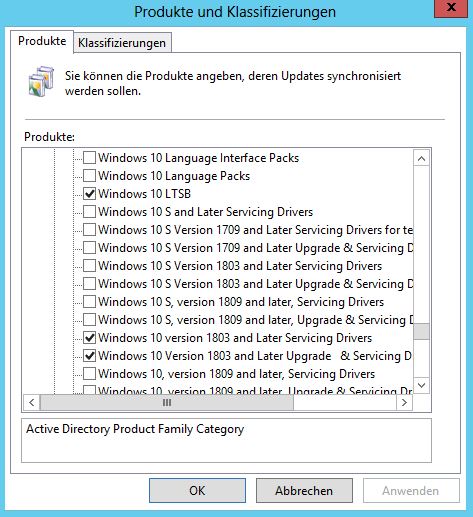
Task: Click the products books icon
Action: point(41,81)
